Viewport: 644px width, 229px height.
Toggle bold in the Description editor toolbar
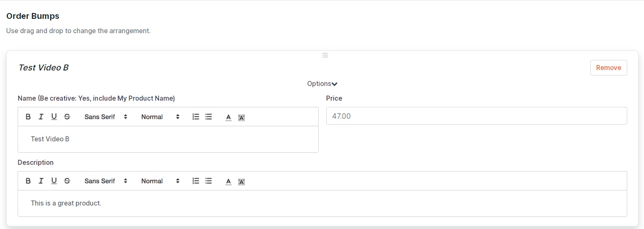point(28,181)
